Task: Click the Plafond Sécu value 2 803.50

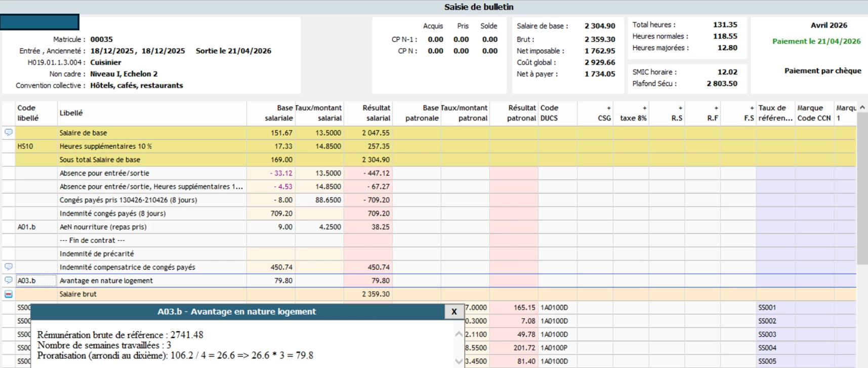Action: (x=722, y=83)
